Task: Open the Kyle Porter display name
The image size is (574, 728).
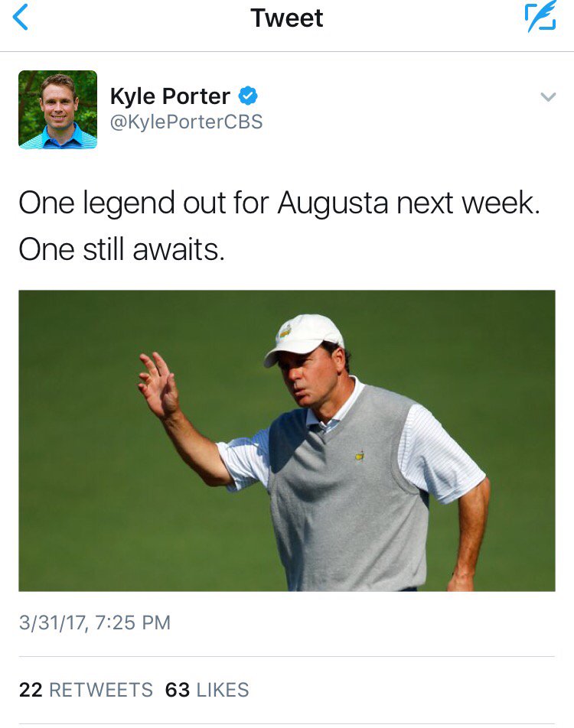Action: pos(170,96)
